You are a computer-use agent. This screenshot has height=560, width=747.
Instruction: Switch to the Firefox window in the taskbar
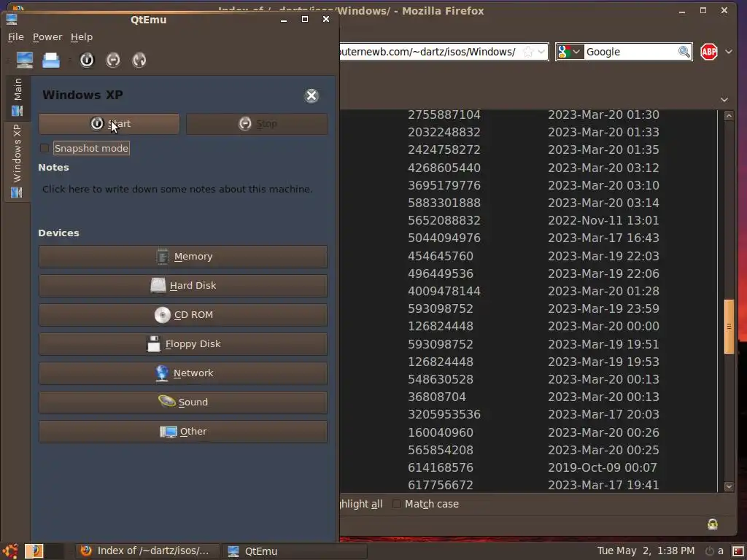147,551
